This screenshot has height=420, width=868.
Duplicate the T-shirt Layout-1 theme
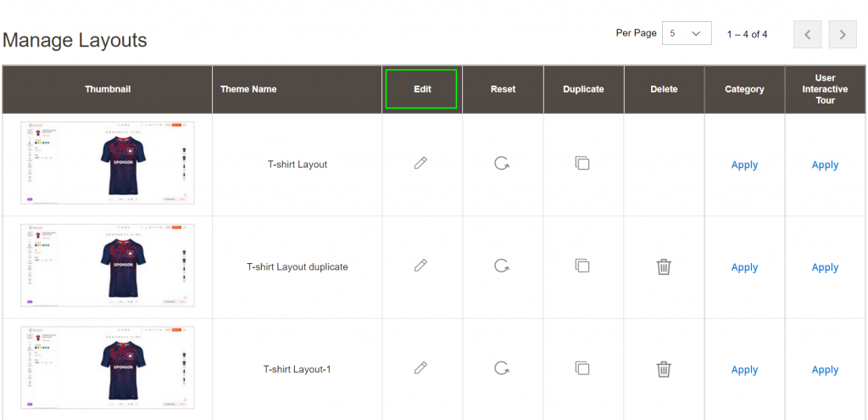click(x=582, y=368)
